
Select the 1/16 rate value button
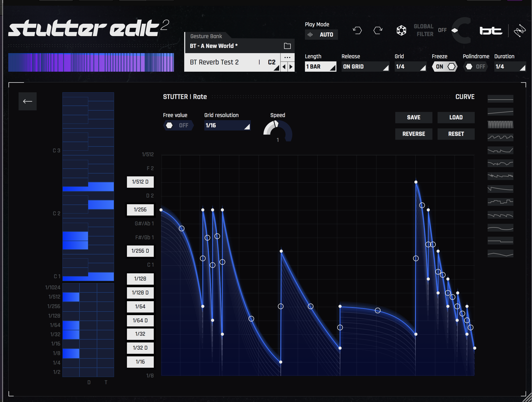pos(140,362)
